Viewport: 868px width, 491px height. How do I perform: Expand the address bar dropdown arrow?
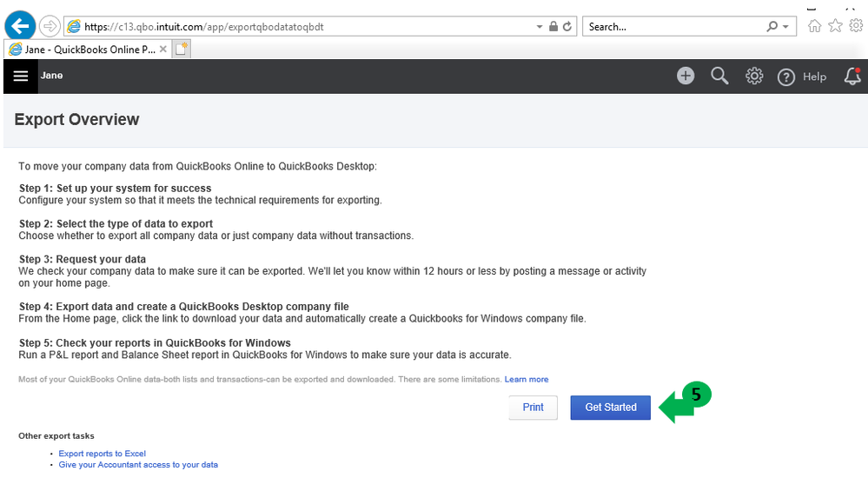tap(540, 27)
